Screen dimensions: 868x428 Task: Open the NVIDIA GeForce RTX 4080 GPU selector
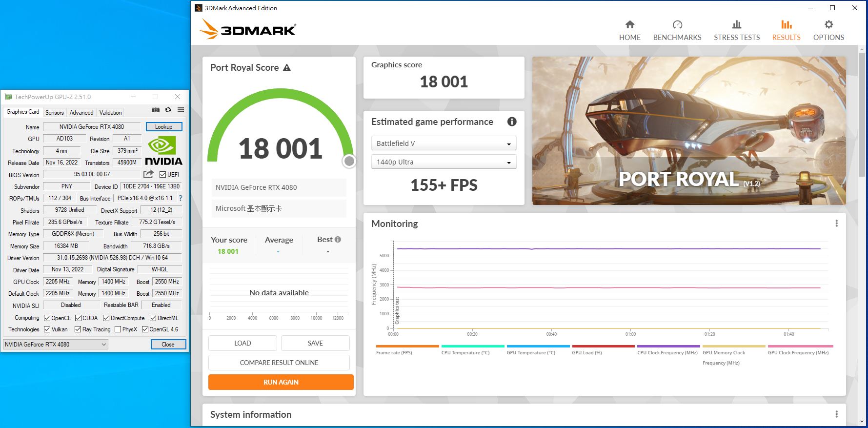(55, 345)
